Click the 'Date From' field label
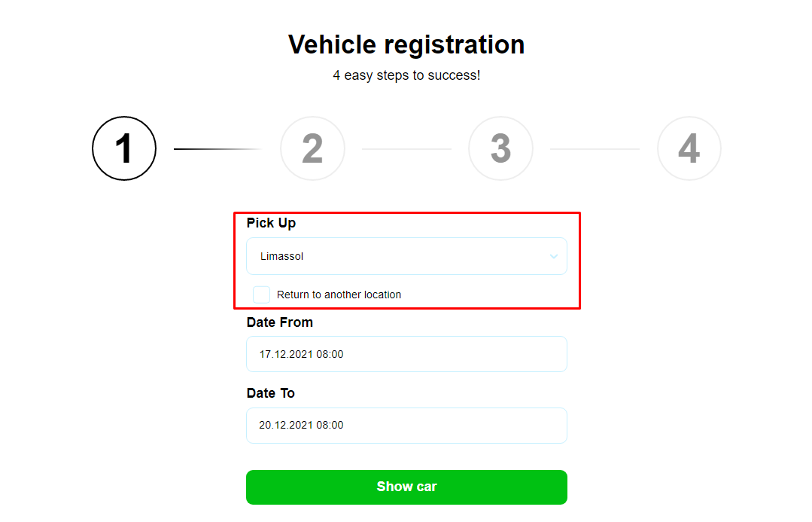The width and height of the screenshot is (812, 522). point(279,322)
